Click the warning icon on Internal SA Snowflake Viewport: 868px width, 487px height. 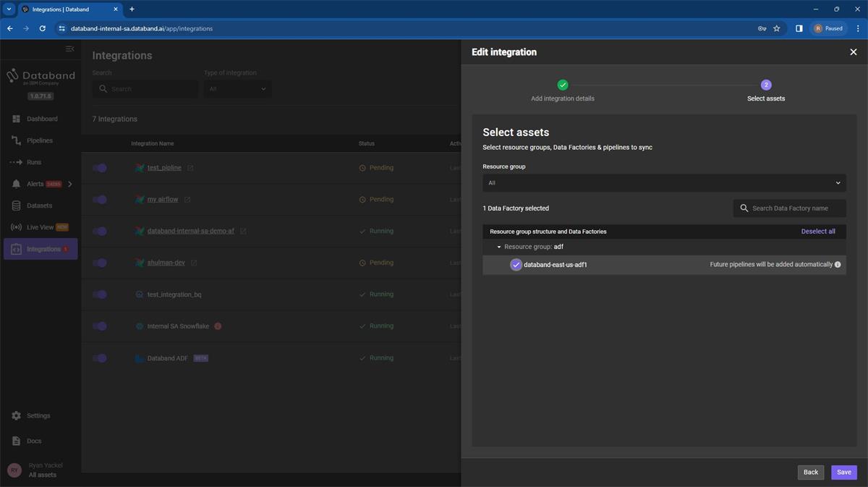pos(217,326)
